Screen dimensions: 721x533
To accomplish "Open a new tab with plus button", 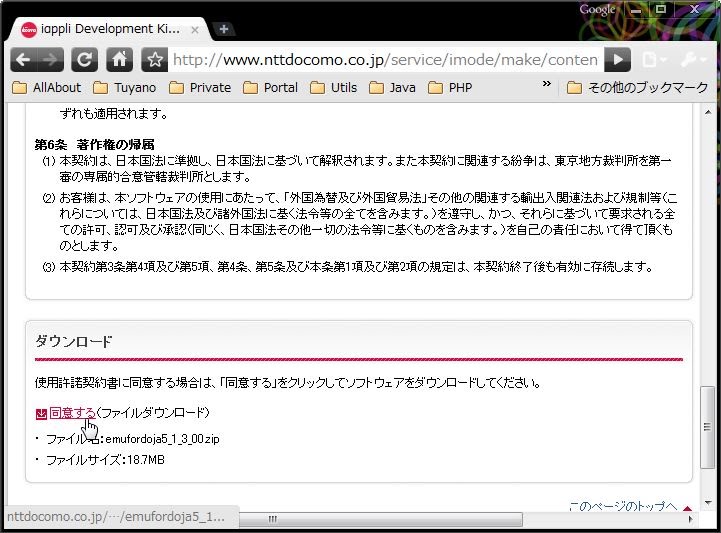I will coord(225,29).
